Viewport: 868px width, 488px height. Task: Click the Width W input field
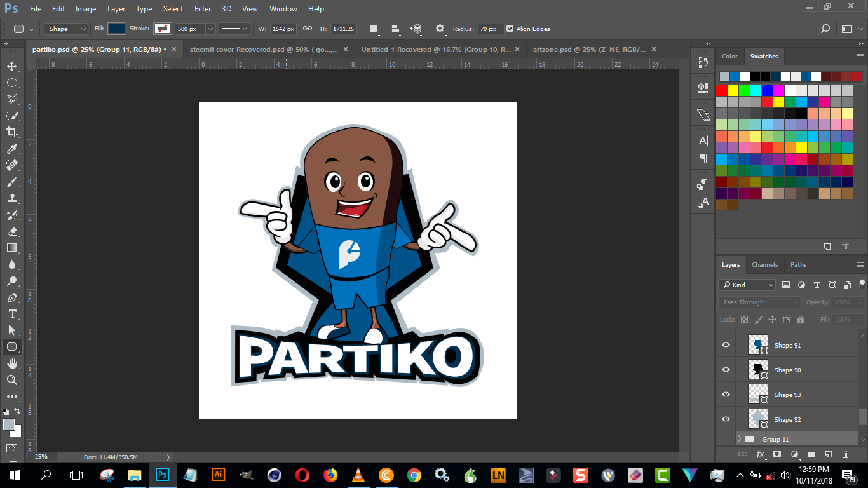tap(283, 29)
